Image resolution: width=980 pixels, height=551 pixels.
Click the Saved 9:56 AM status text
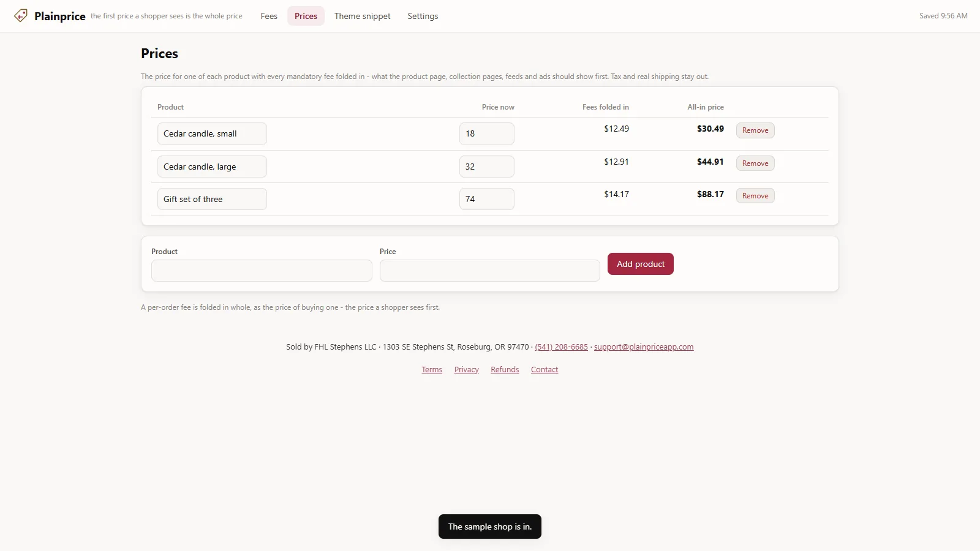tap(943, 16)
